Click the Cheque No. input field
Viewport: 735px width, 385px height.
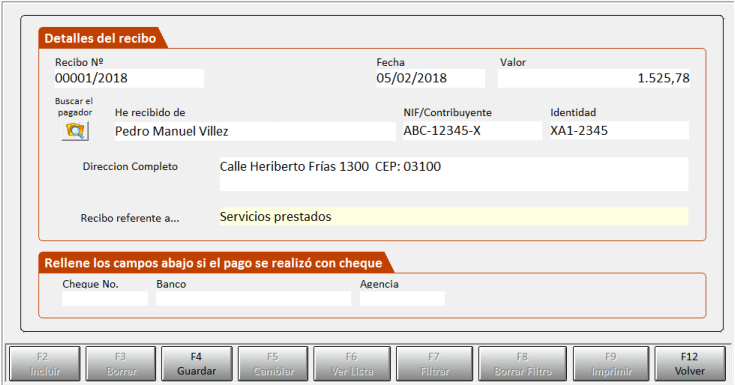tap(105, 299)
